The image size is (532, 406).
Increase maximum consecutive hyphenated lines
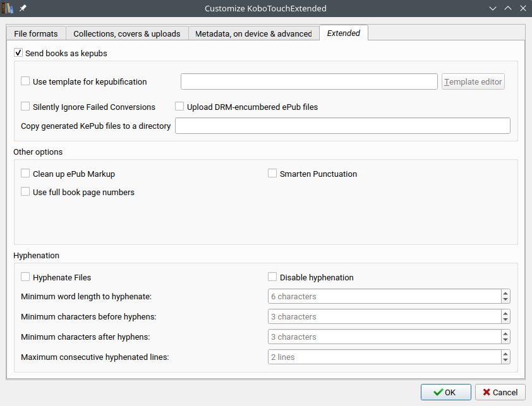tap(505, 354)
